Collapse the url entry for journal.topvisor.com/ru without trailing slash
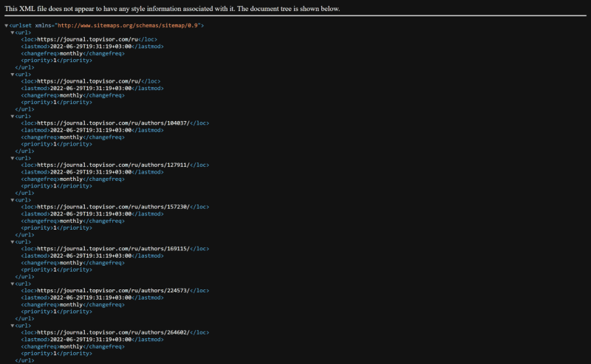The image size is (591, 364). pos(13,32)
